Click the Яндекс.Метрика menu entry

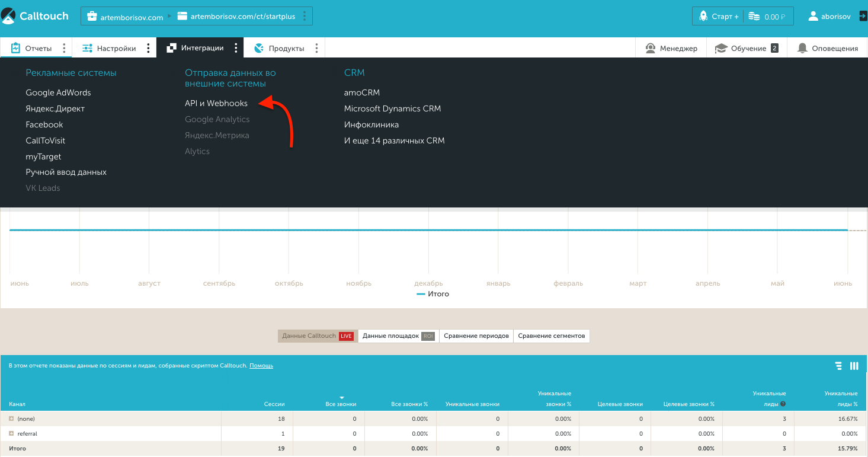(217, 135)
